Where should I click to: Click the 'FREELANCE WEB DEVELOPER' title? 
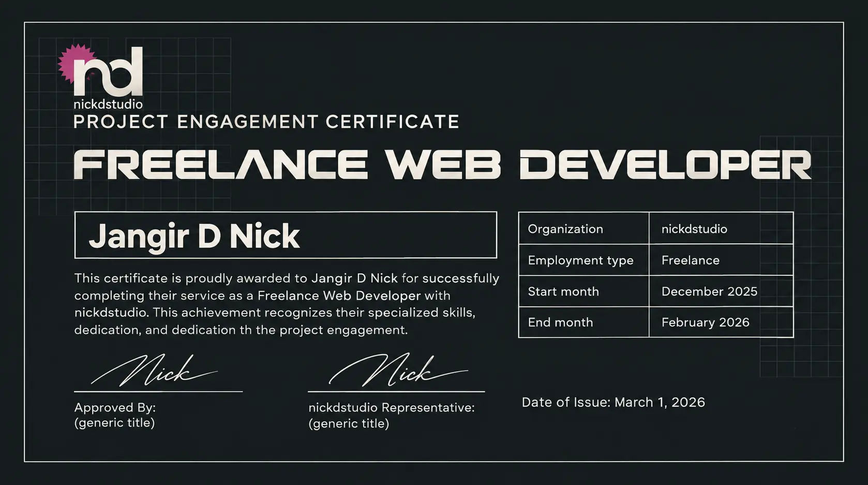[442, 165]
